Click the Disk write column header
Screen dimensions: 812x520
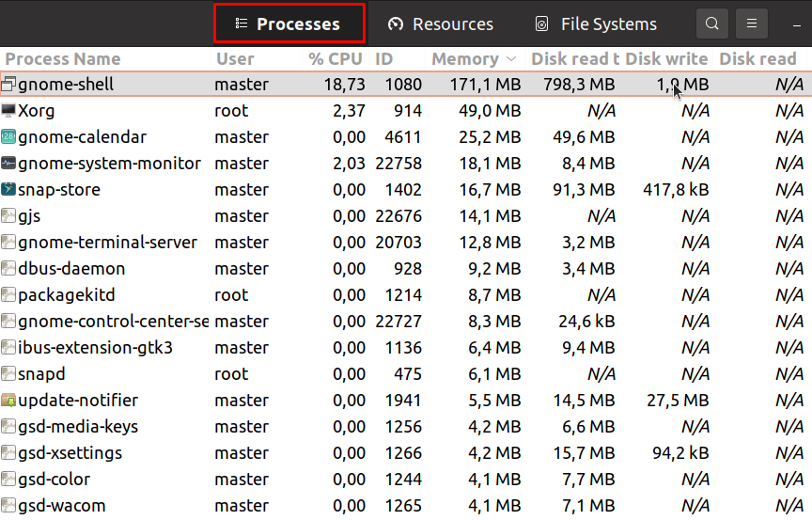[666, 58]
